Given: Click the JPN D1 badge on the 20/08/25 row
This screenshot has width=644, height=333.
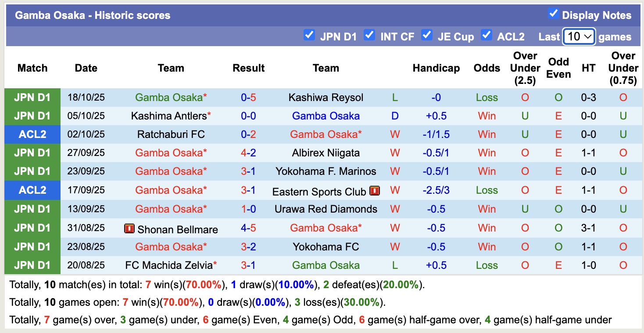Looking at the screenshot, I should pyautogui.click(x=32, y=265).
